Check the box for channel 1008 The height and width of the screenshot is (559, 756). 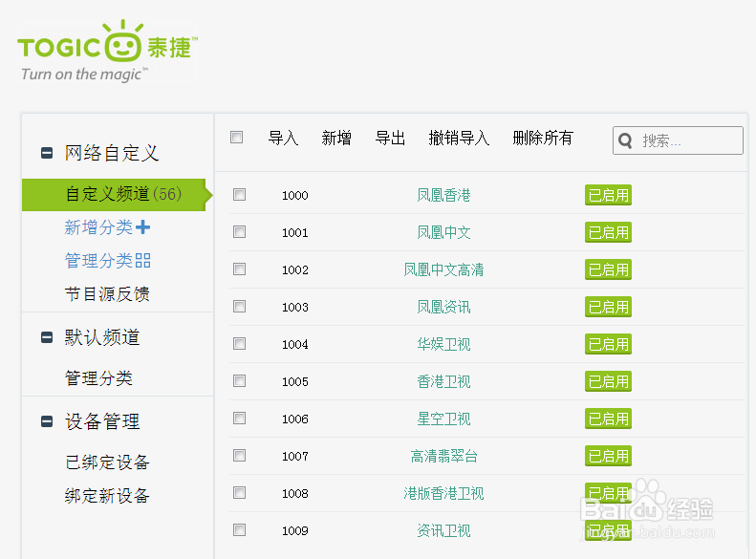pyautogui.click(x=239, y=493)
